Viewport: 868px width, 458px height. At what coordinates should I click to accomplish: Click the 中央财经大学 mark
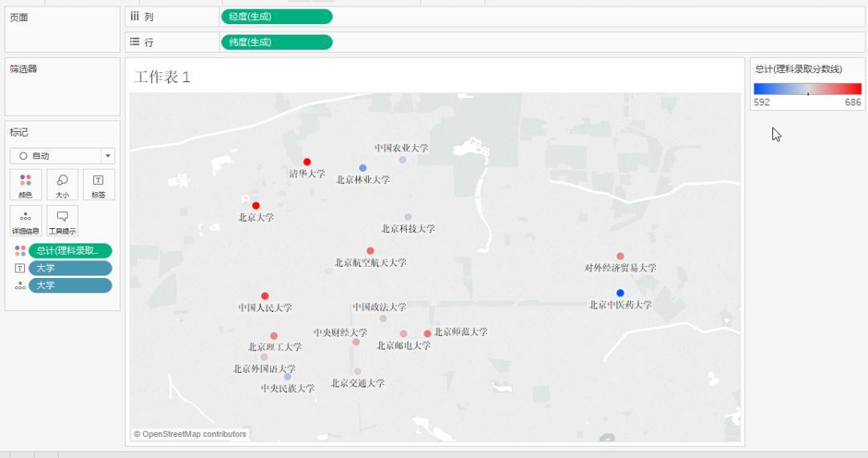point(356,342)
